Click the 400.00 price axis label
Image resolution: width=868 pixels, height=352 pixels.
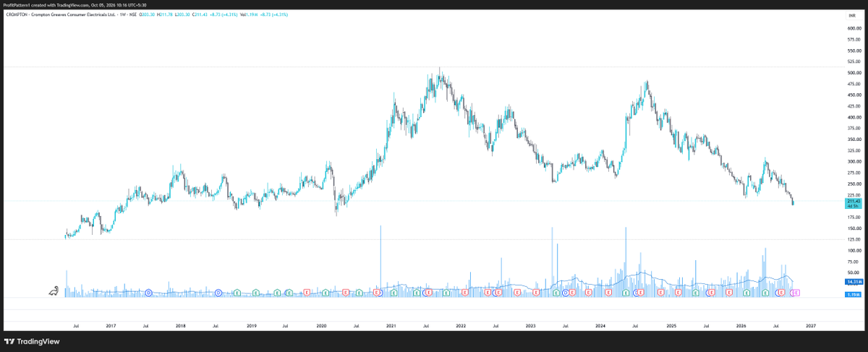(x=854, y=117)
